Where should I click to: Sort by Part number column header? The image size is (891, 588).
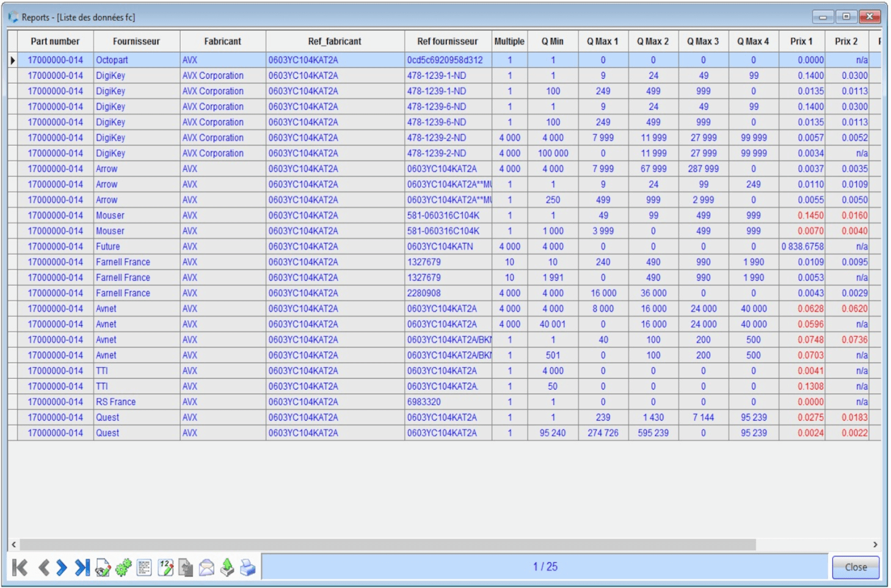click(55, 42)
